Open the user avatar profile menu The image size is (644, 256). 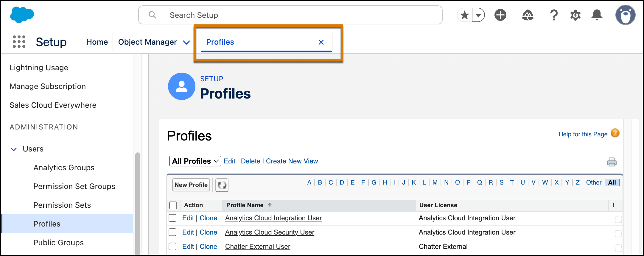tap(626, 15)
